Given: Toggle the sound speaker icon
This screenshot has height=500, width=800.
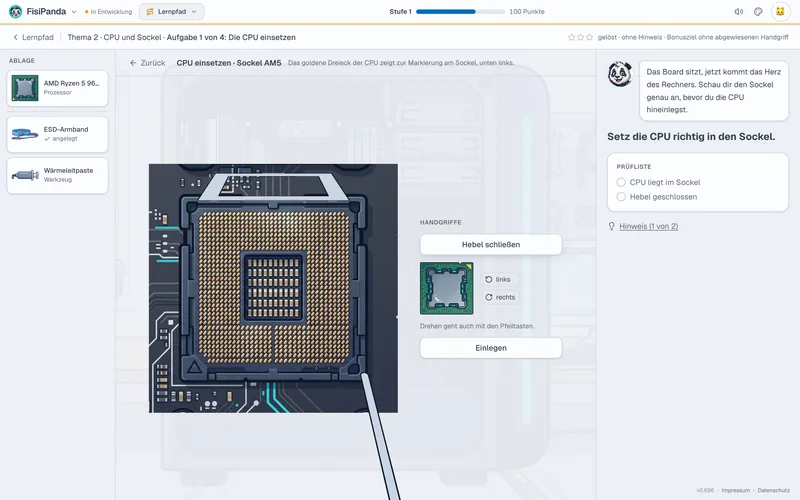Looking at the screenshot, I should pyautogui.click(x=738, y=12).
